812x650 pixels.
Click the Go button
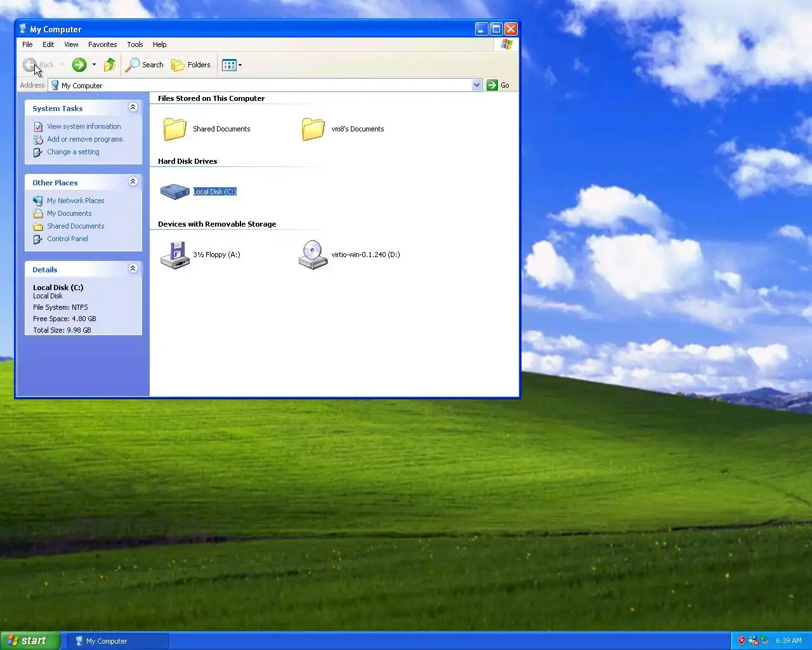pyautogui.click(x=499, y=85)
